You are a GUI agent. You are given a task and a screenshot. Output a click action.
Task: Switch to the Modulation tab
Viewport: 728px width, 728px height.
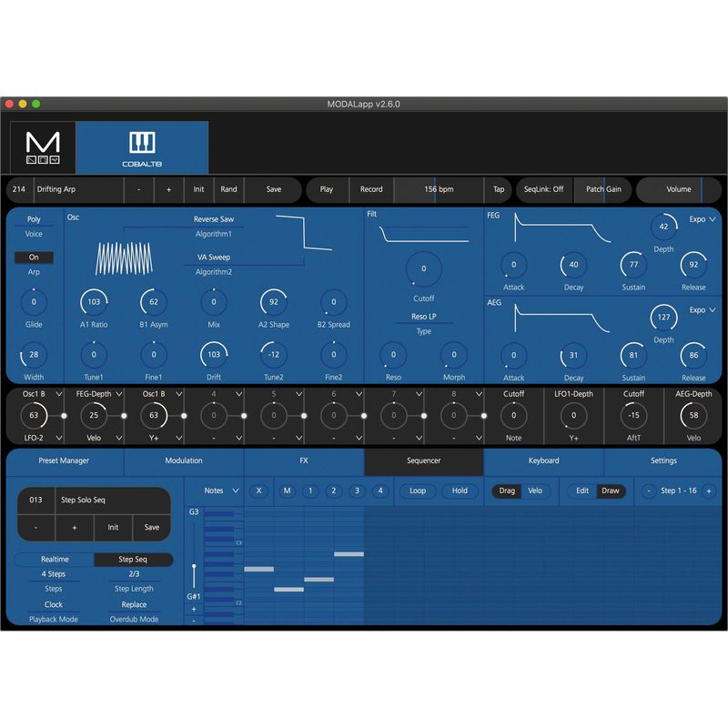tap(184, 460)
